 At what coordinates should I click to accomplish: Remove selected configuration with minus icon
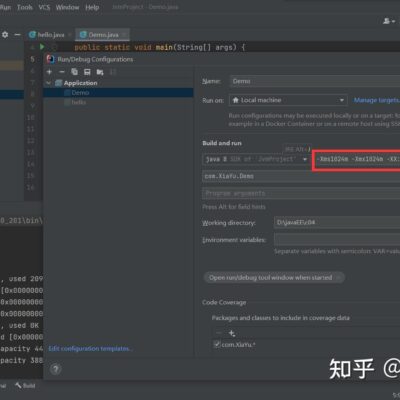62,72
